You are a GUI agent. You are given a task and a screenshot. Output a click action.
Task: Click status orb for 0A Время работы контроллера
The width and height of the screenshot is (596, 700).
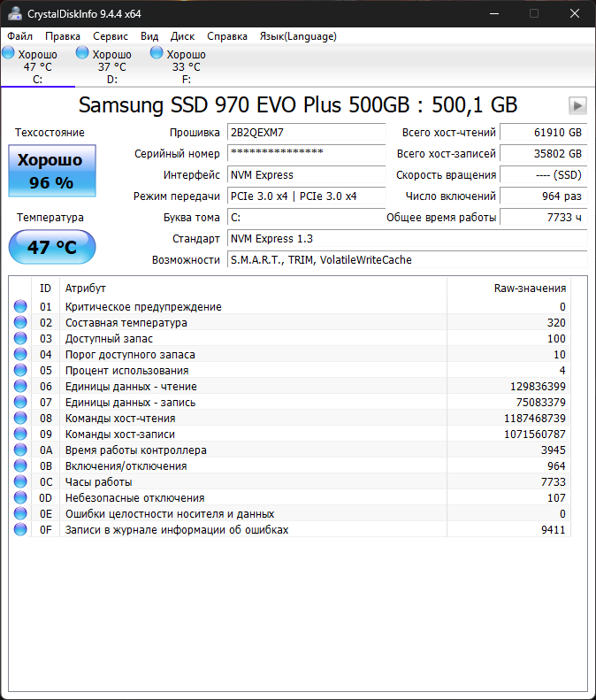pyautogui.click(x=20, y=450)
